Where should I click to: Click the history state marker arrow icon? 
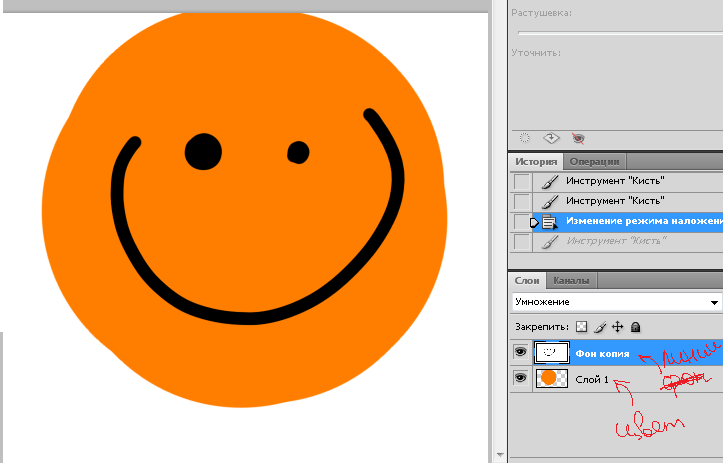coord(534,222)
